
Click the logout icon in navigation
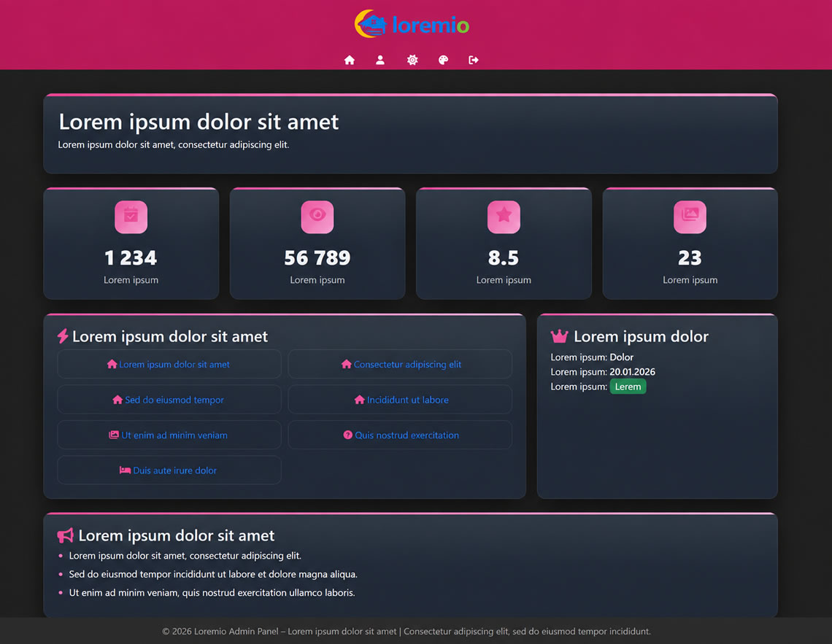tap(474, 60)
